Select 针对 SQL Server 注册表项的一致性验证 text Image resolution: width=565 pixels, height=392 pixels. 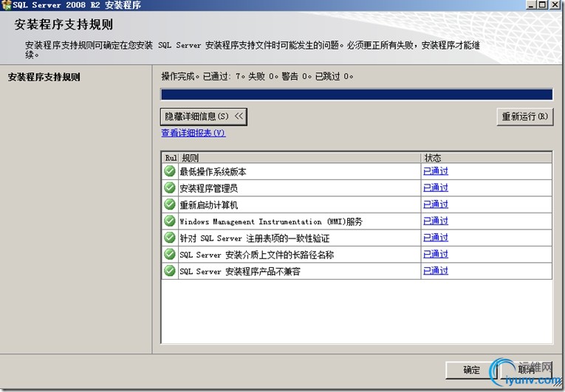tap(254, 238)
